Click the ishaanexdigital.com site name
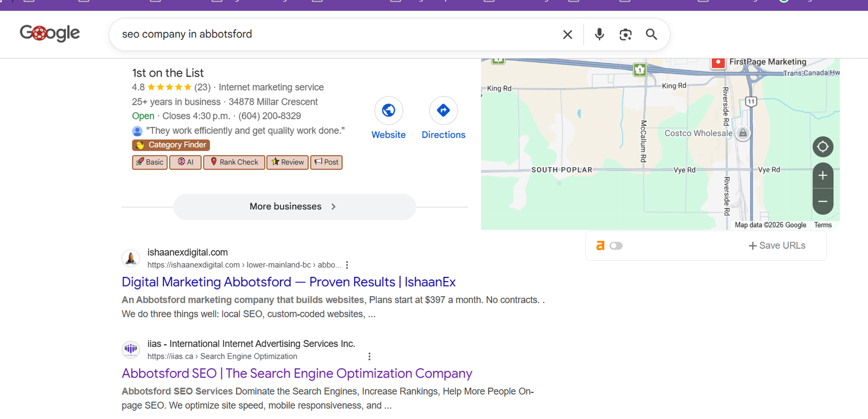 tap(188, 252)
